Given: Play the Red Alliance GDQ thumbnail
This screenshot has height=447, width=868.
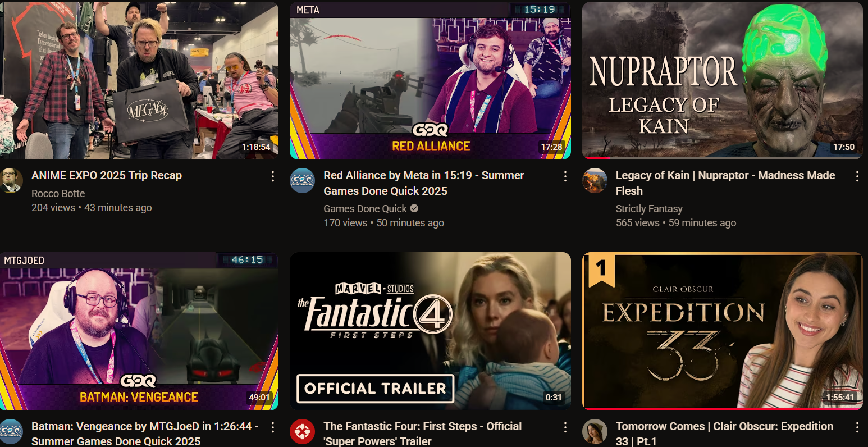Looking at the screenshot, I should click(x=430, y=80).
